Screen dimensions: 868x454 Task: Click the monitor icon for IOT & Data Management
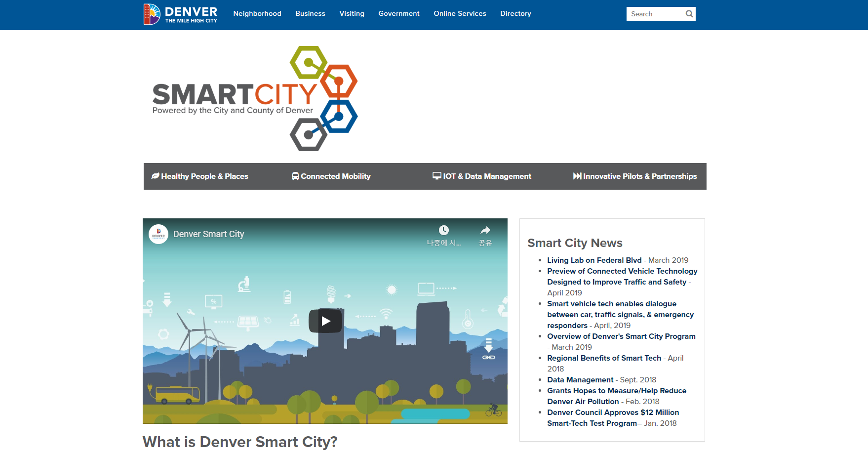[x=437, y=176]
